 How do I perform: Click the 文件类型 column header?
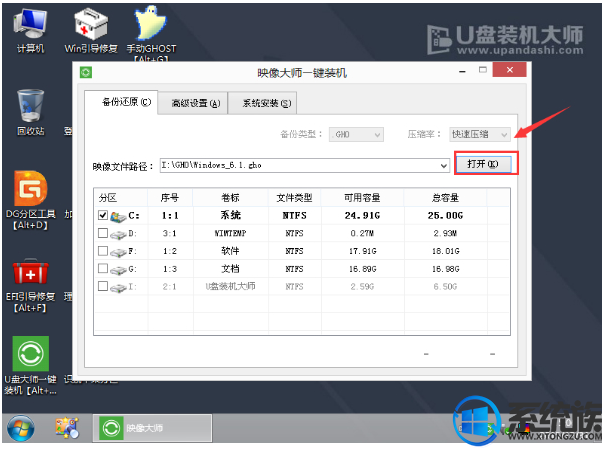pyautogui.click(x=294, y=198)
